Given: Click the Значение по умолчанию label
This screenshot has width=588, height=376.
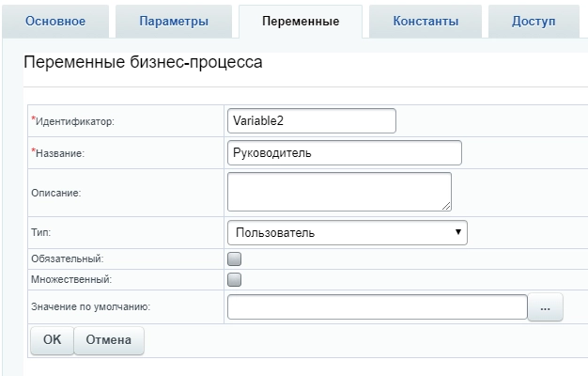Looking at the screenshot, I should click(x=91, y=307).
